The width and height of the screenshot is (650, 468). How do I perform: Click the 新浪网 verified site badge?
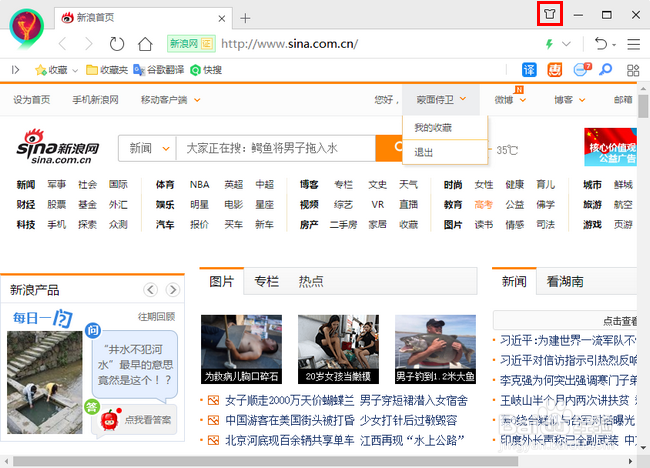click(x=191, y=44)
